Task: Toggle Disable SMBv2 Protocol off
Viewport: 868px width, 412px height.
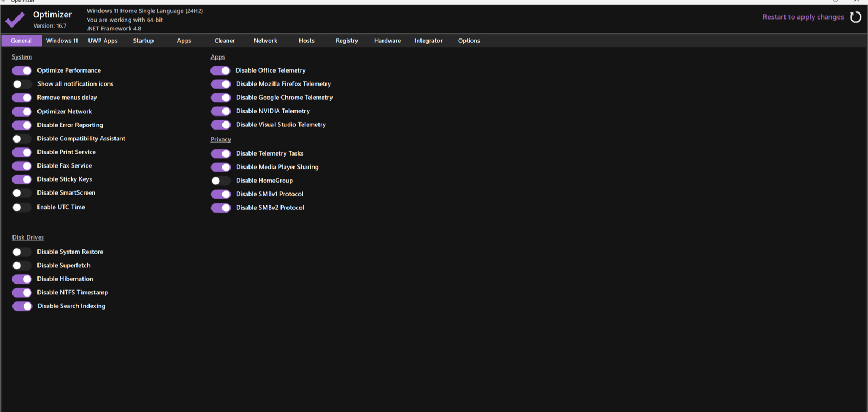Action: [x=221, y=208]
